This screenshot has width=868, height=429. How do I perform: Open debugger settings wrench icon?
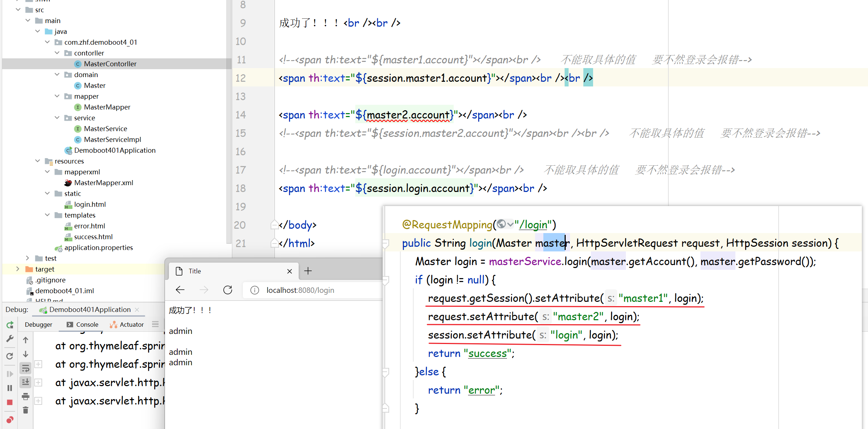pos(10,339)
